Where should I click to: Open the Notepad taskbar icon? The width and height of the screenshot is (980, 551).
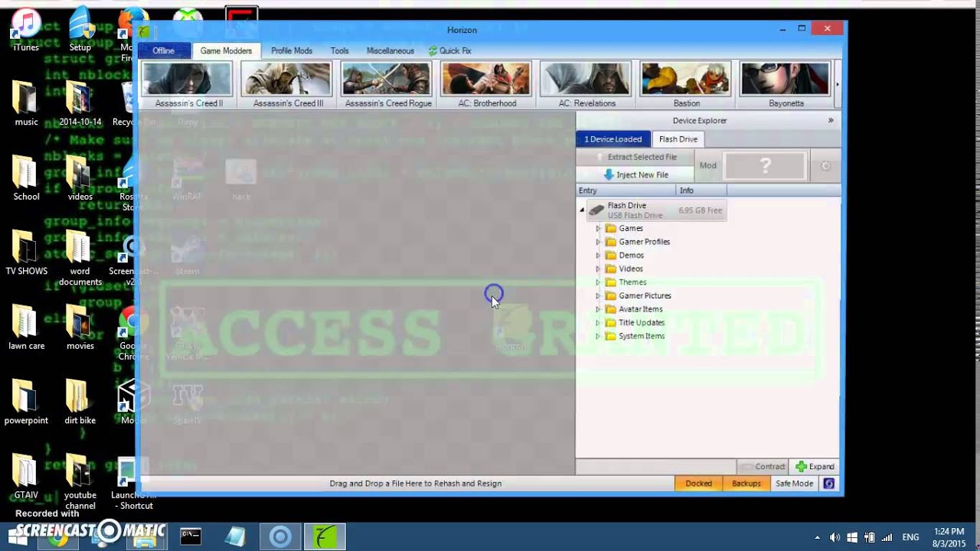[x=235, y=537]
